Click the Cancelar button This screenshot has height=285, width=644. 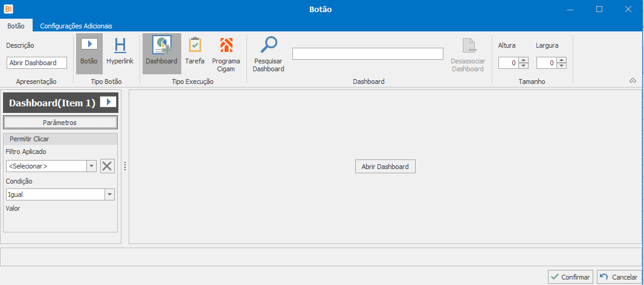[619, 277]
